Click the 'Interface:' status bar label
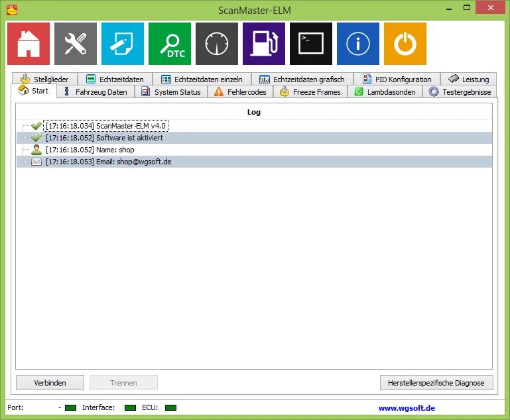Screen dimensions: 510x420 (x=99, y=407)
